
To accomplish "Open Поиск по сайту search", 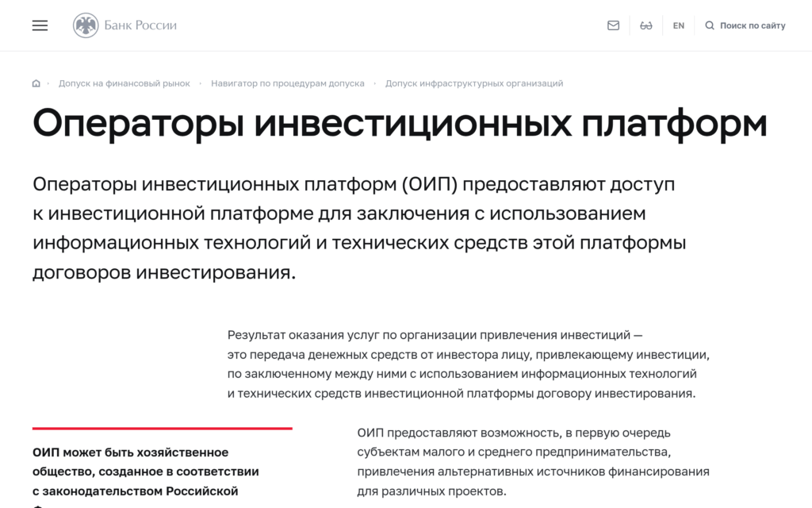I will [x=753, y=25].
